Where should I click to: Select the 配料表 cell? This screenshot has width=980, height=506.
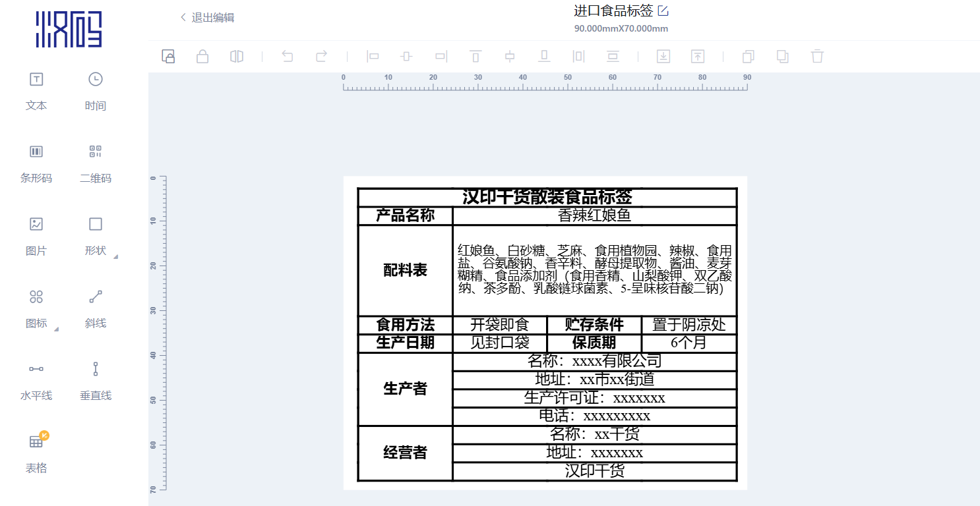[405, 270]
